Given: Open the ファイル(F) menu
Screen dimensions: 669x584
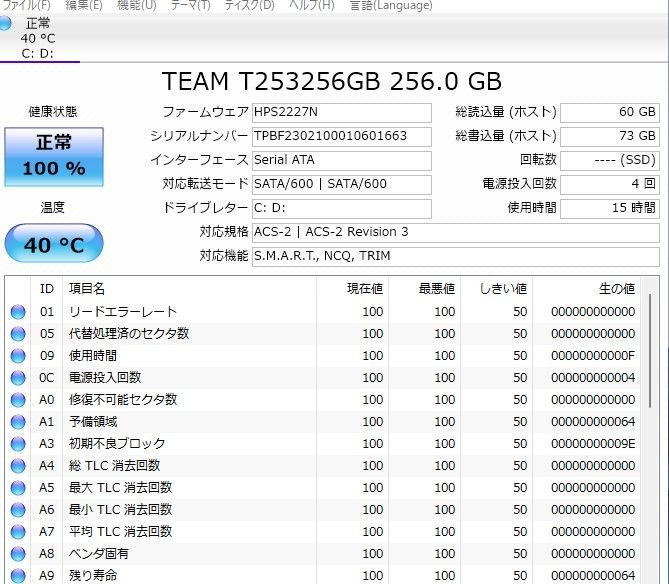Looking at the screenshot, I should point(26,6).
